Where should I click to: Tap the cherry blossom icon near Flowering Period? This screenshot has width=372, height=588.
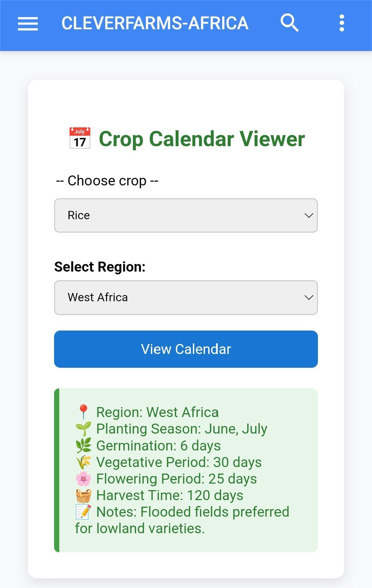[x=83, y=478]
